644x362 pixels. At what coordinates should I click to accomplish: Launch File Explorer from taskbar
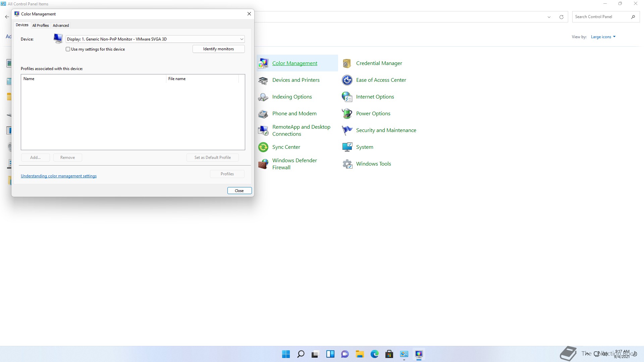(360, 354)
